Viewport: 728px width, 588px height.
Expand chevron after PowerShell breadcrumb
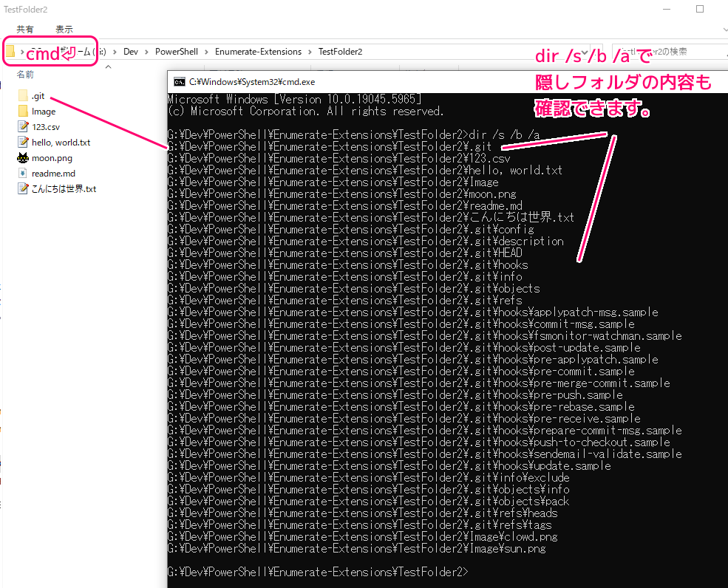pos(206,52)
